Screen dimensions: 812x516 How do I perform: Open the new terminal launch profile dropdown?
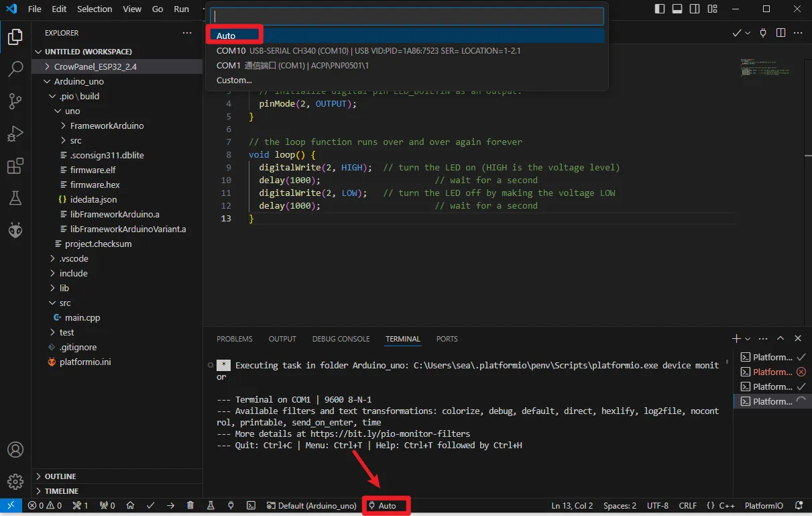[x=748, y=339]
